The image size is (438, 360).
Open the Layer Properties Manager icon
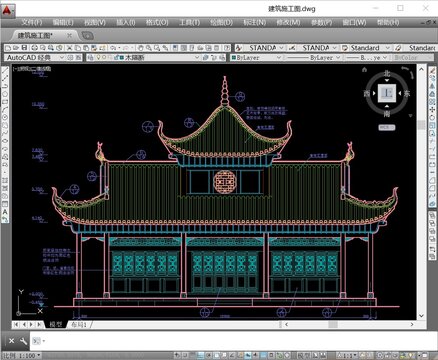click(x=91, y=57)
